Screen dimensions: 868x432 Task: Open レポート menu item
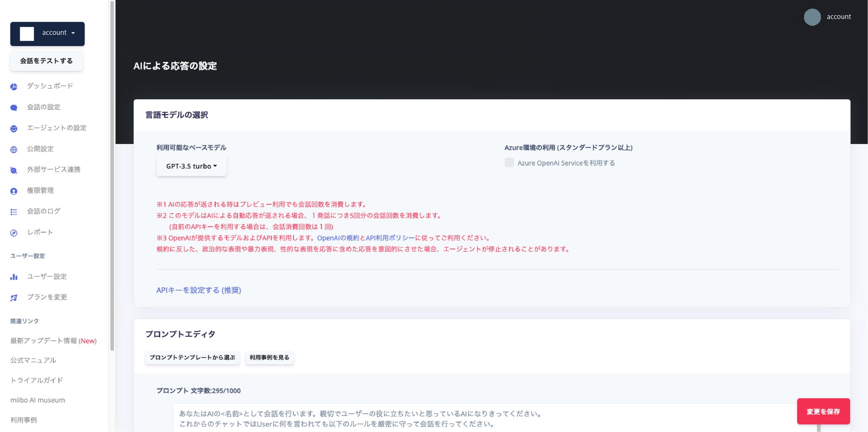pyautogui.click(x=40, y=232)
